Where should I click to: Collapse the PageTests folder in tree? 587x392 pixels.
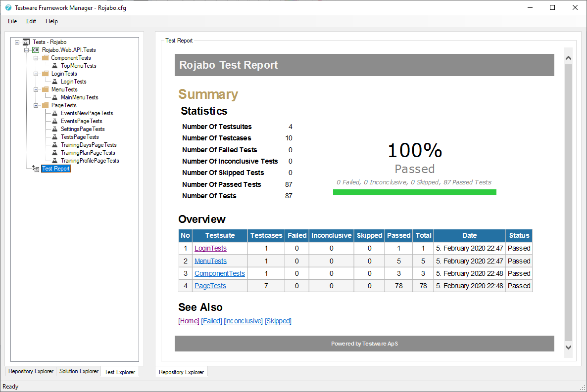coord(36,105)
